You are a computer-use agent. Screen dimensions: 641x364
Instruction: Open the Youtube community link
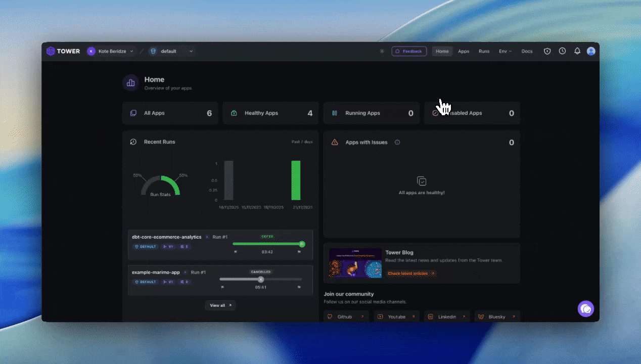(396, 316)
